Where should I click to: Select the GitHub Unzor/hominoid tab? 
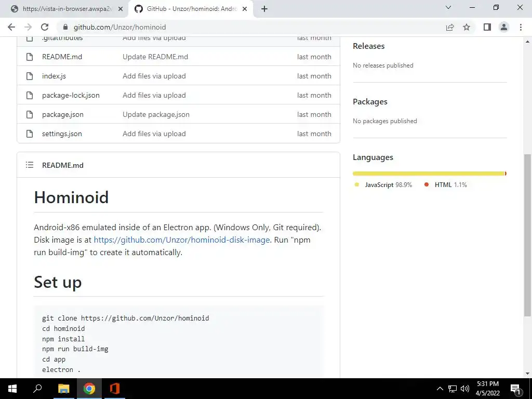[192, 9]
